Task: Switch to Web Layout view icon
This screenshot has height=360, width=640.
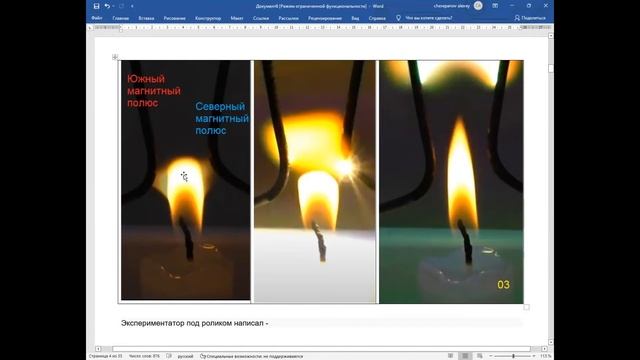Action: coord(480,356)
